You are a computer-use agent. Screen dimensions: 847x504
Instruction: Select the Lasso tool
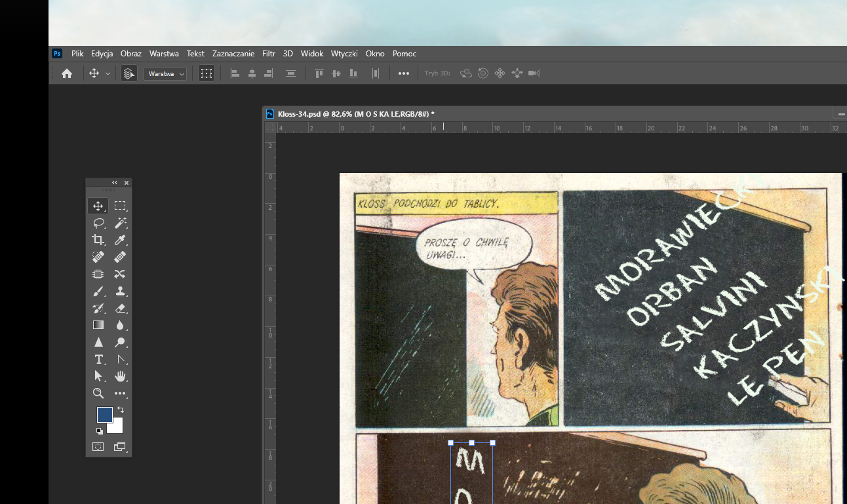tap(98, 223)
